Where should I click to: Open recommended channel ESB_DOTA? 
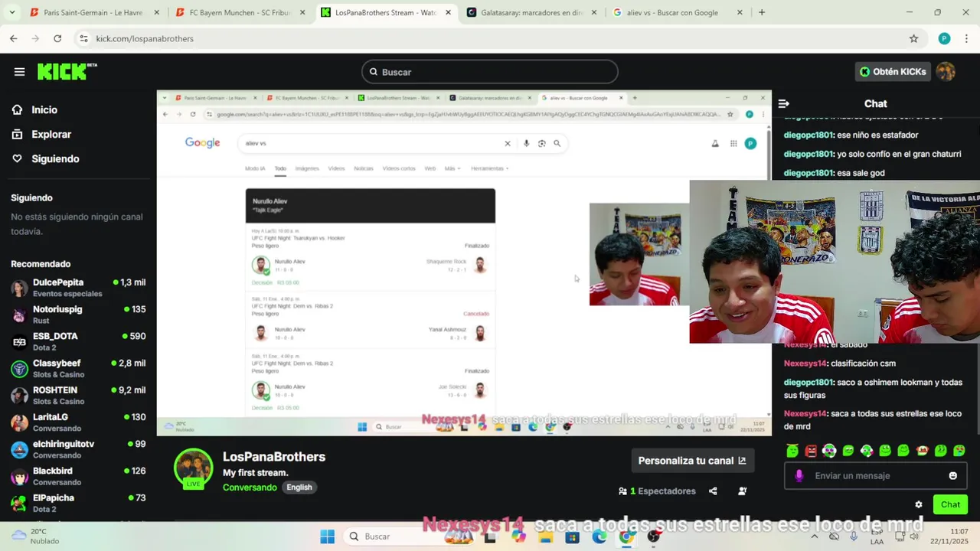[x=77, y=341]
